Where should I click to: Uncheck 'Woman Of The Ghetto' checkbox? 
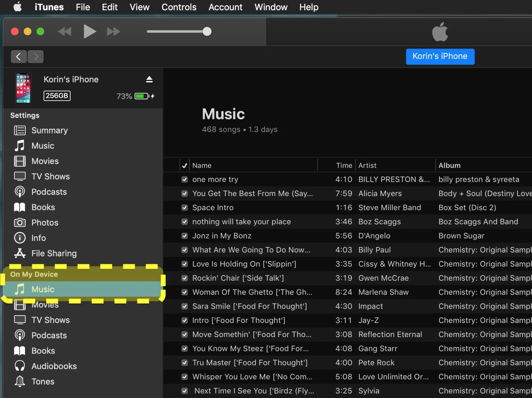(184, 292)
